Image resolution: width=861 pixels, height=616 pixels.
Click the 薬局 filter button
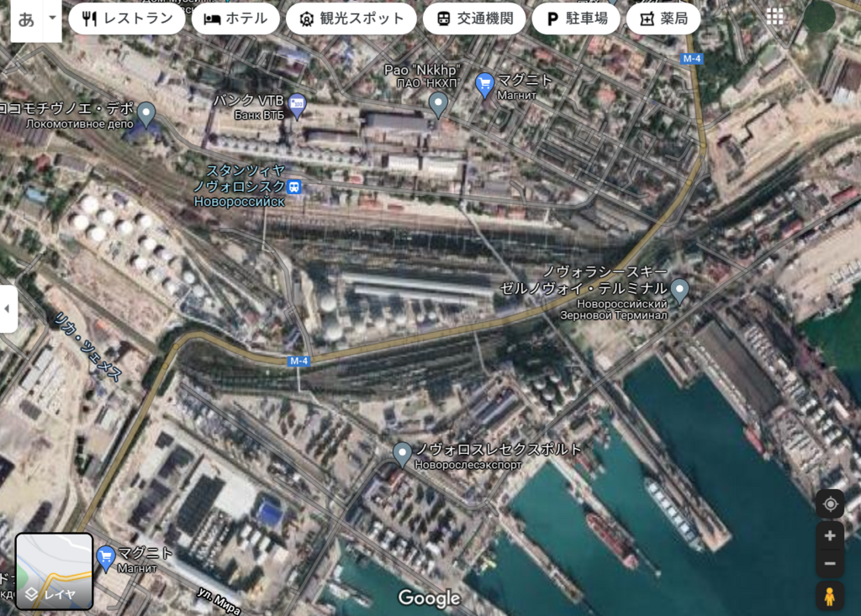pos(663,18)
